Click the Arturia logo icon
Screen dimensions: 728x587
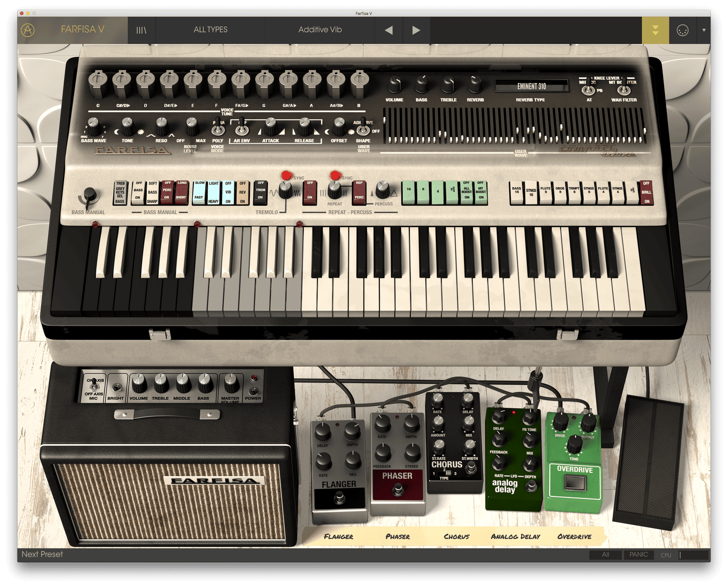tap(28, 30)
